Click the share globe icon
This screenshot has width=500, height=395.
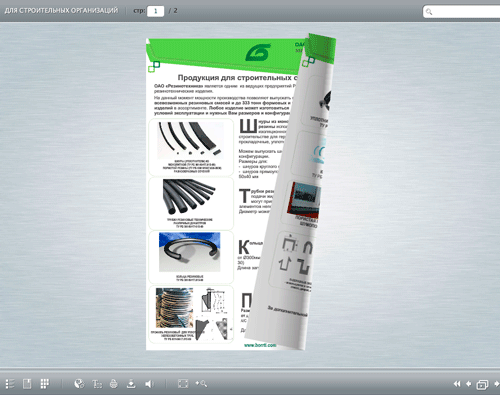tap(79, 384)
